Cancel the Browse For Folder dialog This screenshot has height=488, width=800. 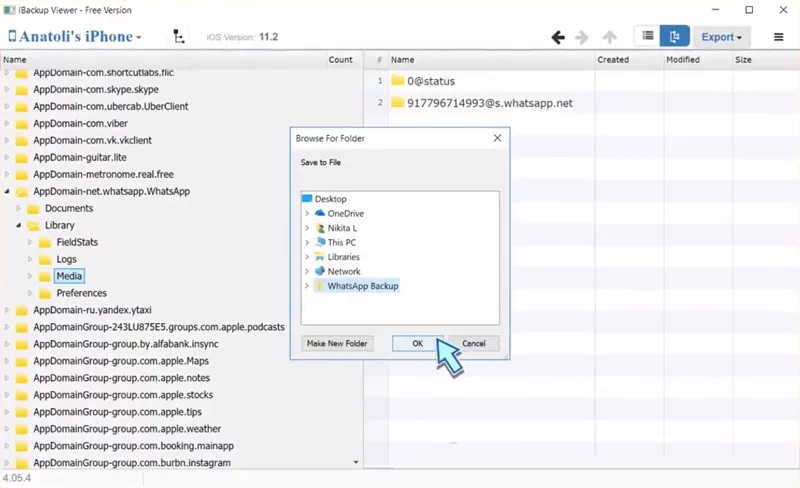tap(473, 343)
